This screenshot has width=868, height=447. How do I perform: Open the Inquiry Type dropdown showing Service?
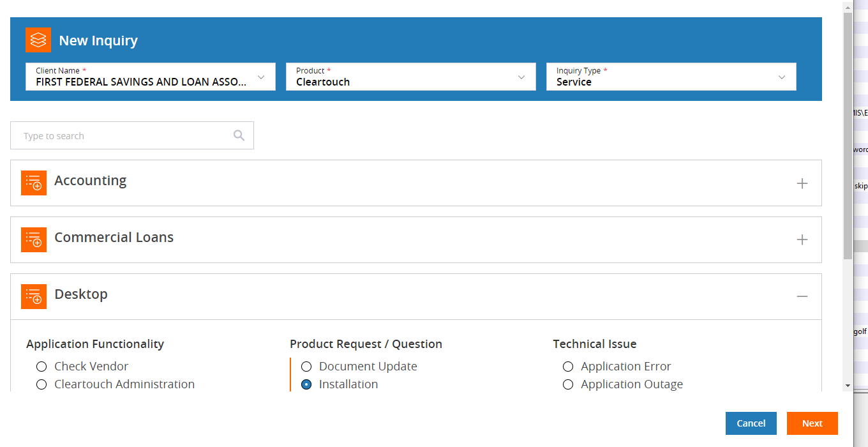671,77
